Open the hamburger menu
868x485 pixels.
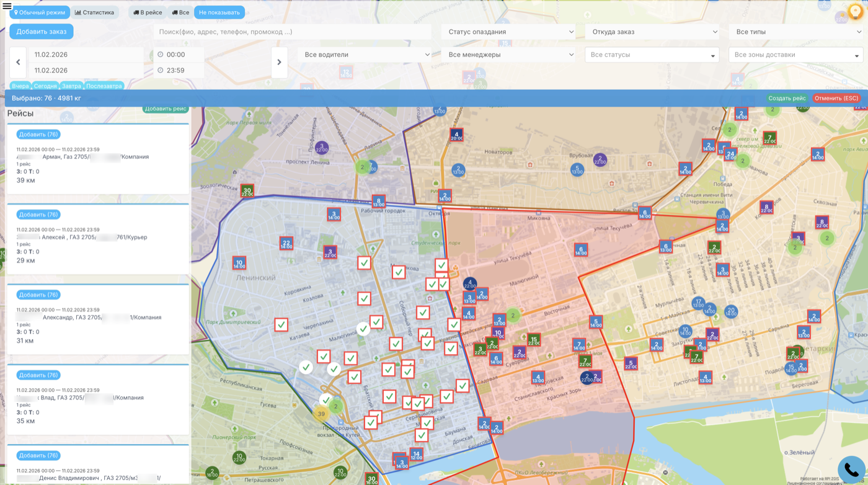click(x=7, y=6)
